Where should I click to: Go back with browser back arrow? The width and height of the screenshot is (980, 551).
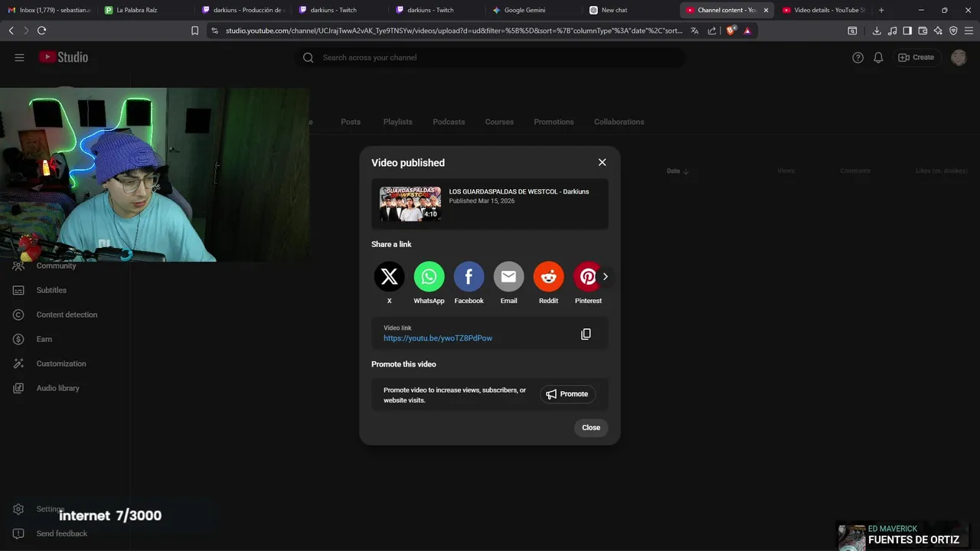coord(11,31)
